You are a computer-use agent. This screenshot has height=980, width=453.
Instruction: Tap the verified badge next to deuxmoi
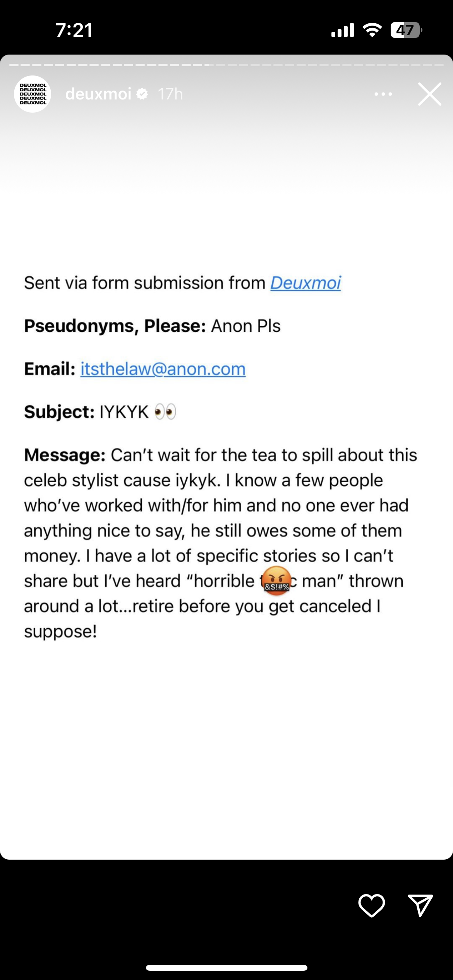[x=142, y=94]
